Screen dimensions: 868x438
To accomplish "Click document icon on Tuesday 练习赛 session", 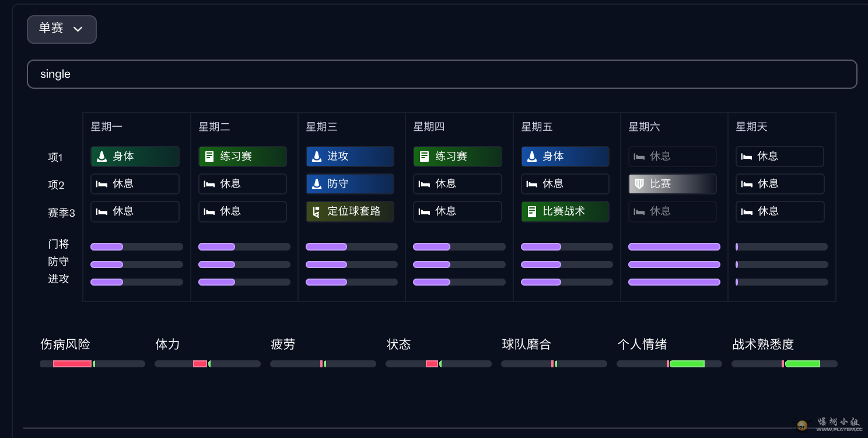I will coord(209,157).
